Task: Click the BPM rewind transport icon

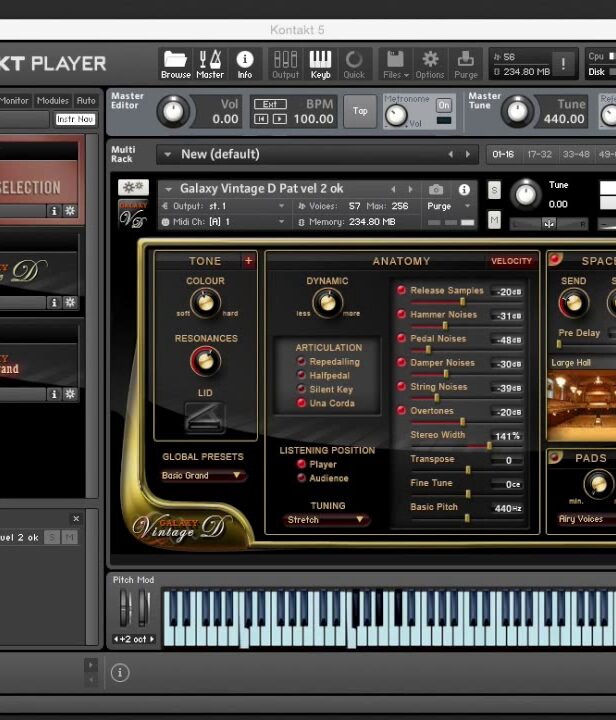Action: tap(261, 119)
